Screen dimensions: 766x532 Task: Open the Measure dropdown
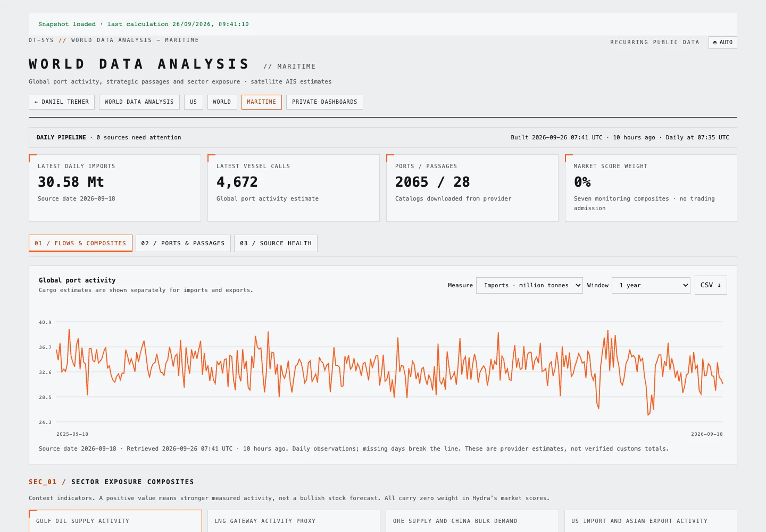tap(529, 286)
